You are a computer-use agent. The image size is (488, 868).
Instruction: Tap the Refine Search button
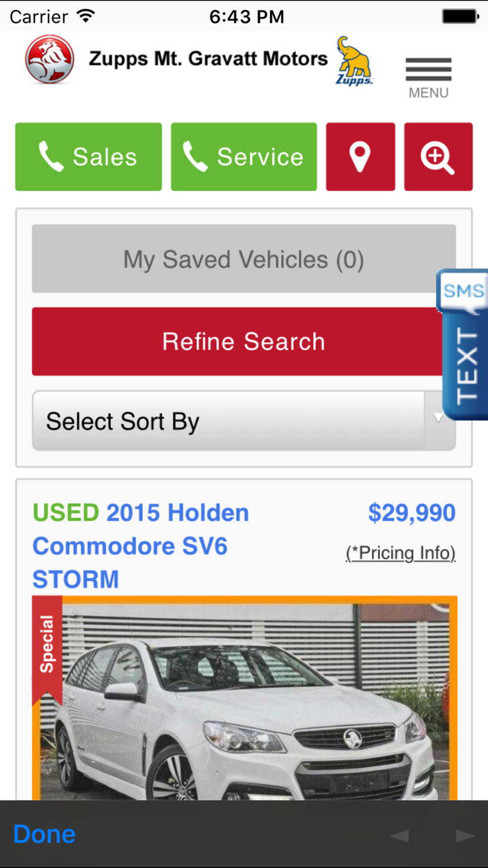coord(244,341)
